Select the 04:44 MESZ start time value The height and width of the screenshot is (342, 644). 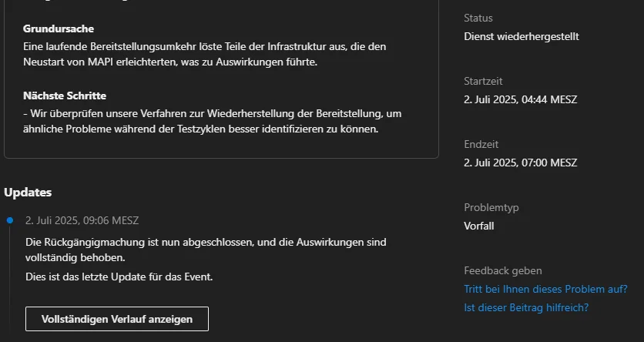(521, 100)
